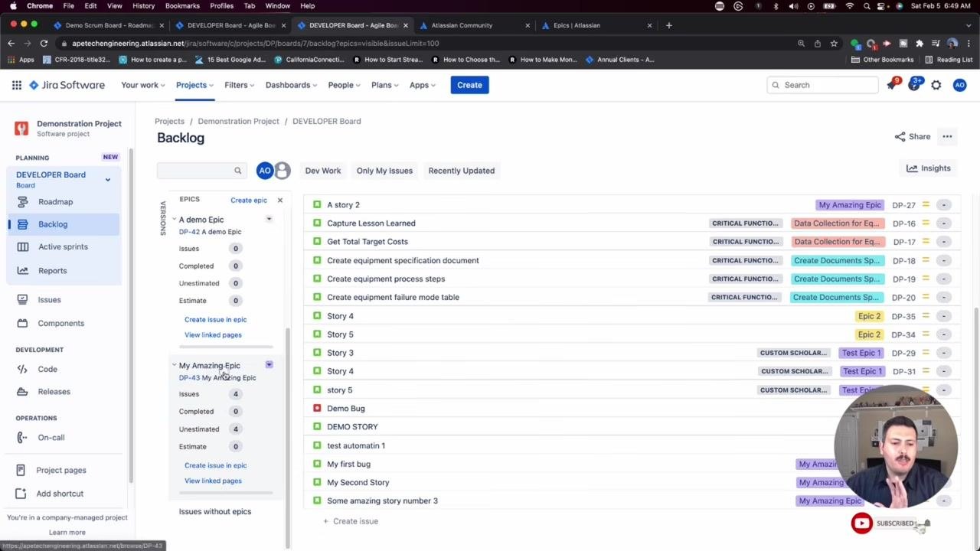Open the Bookmarks menu in the menu bar
This screenshot has height=551, width=980.
click(182, 6)
